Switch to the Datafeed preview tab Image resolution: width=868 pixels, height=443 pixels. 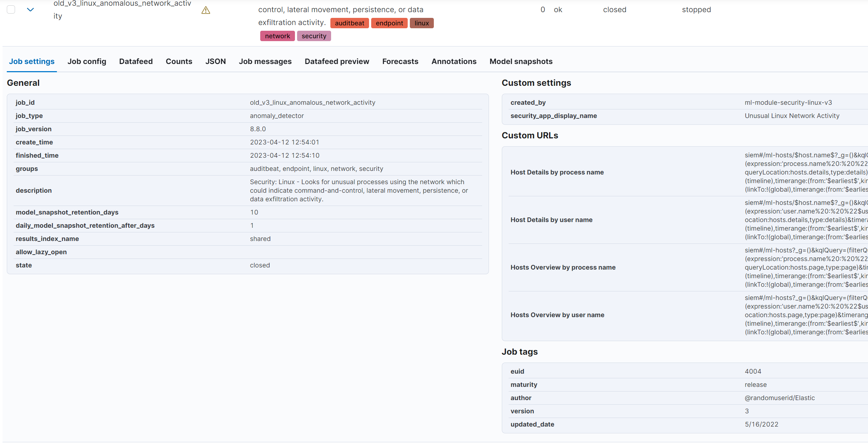coord(336,61)
